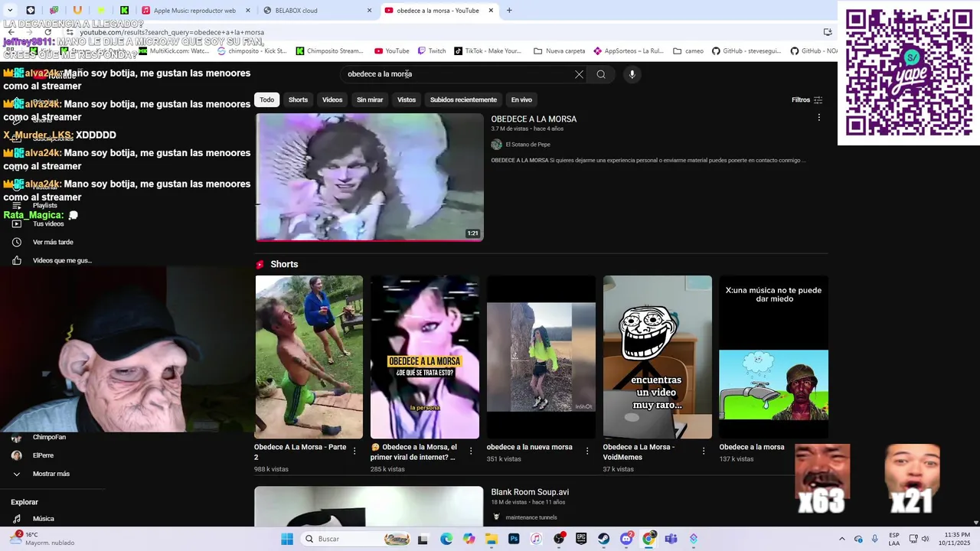
Task: Open the Blank Room Soup.avi video title
Action: (x=530, y=492)
